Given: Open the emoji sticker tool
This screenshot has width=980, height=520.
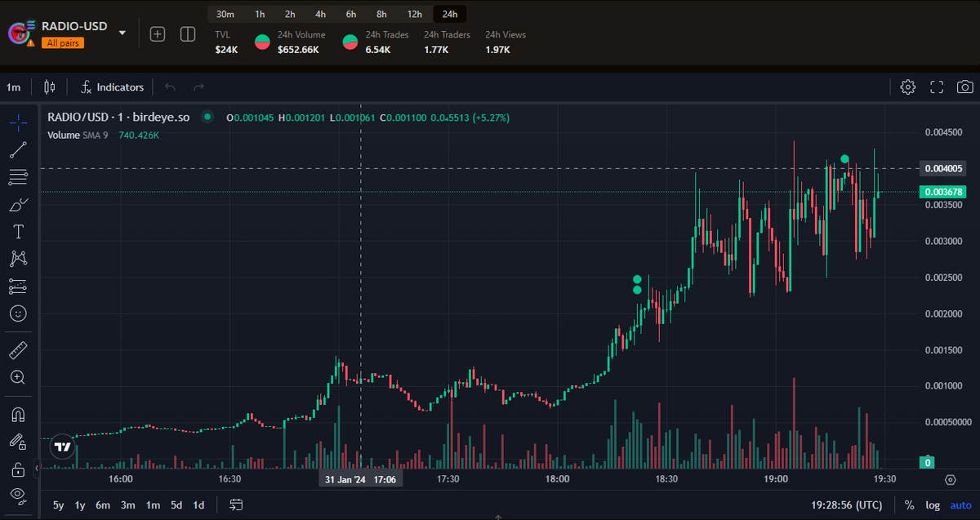Looking at the screenshot, I should pyautogui.click(x=18, y=313).
